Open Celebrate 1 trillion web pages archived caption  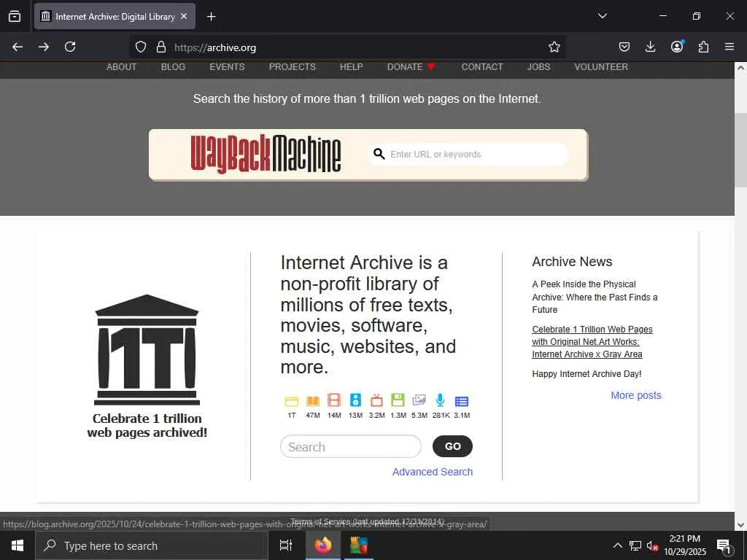pos(147,425)
